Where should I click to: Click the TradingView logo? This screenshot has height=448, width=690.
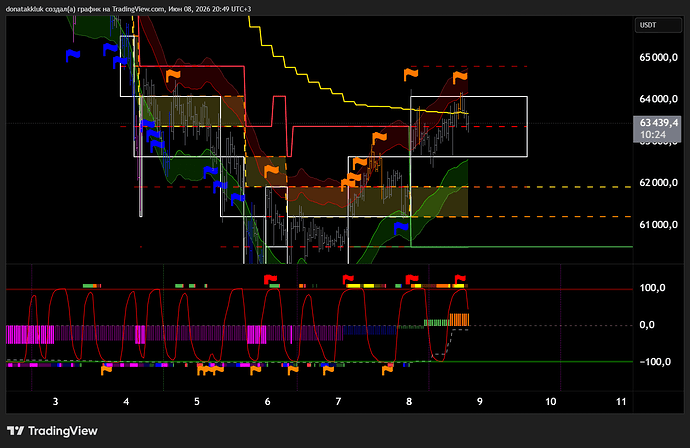click(x=52, y=431)
